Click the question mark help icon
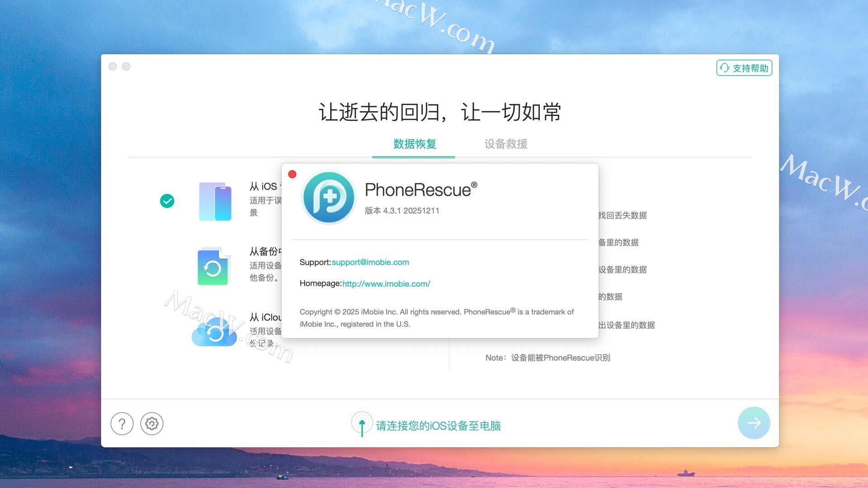 [122, 424]
